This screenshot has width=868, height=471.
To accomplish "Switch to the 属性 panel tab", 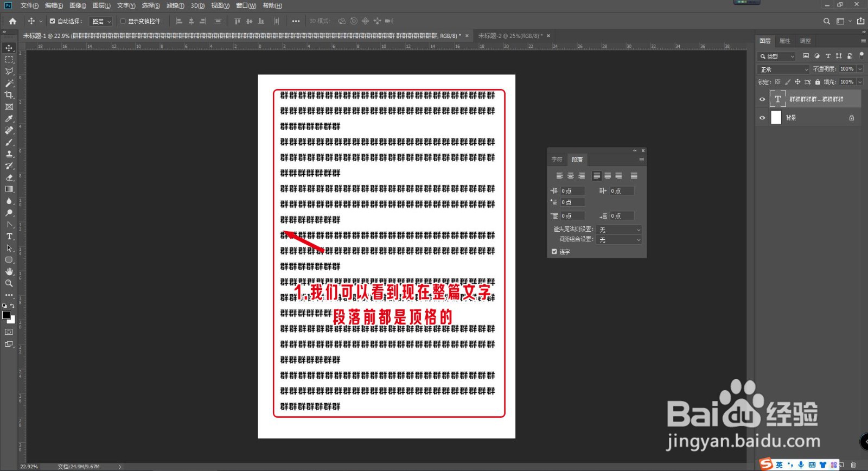I will [x=785, y=41].
